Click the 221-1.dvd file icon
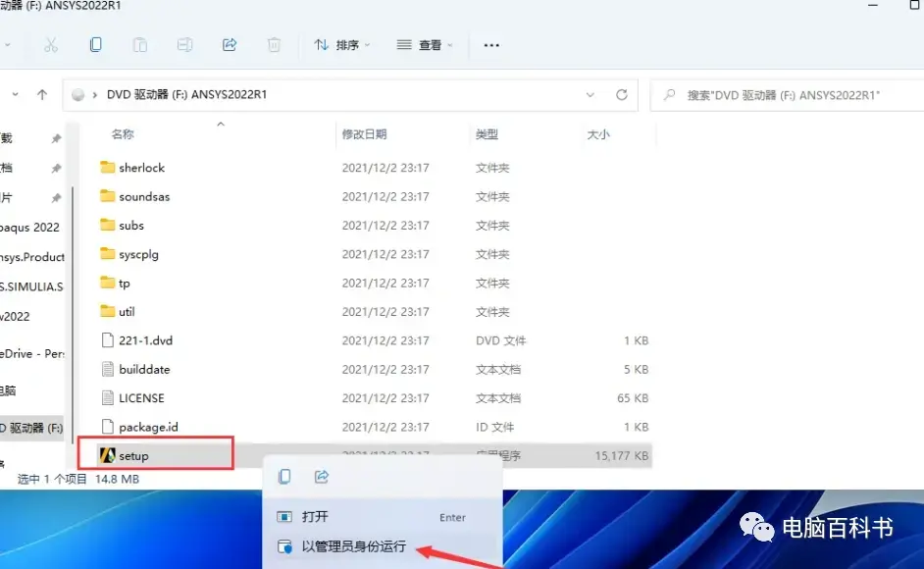Viewport: 924px width, 569px height. (107, 340)
